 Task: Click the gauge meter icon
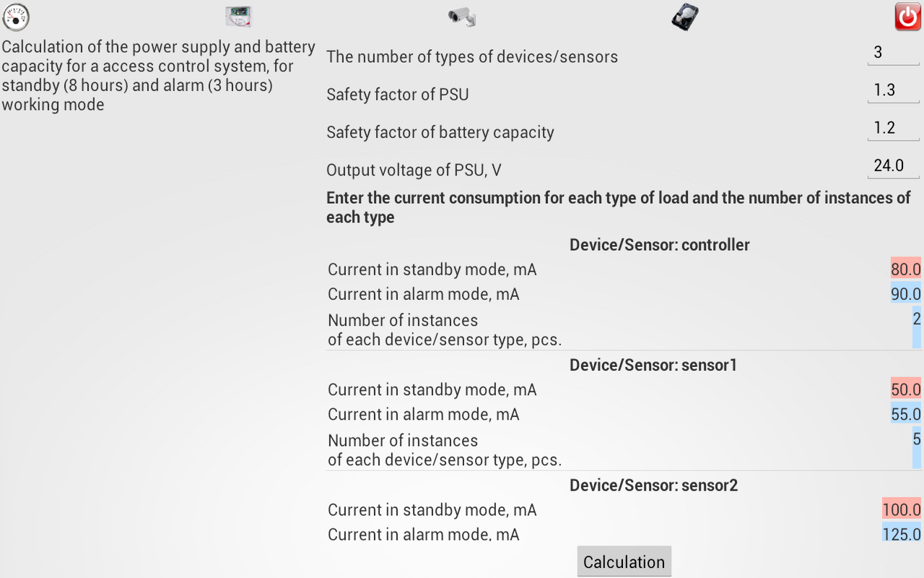(16, 17)
